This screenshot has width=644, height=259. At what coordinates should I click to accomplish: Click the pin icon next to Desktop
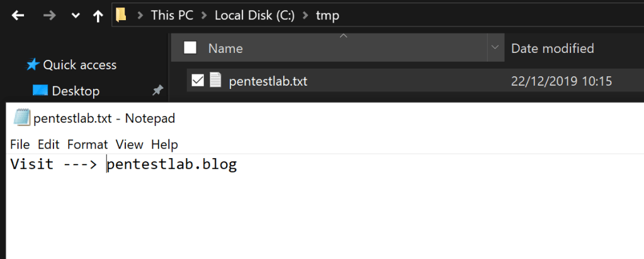pyautogui.click(x=157, y=91)
